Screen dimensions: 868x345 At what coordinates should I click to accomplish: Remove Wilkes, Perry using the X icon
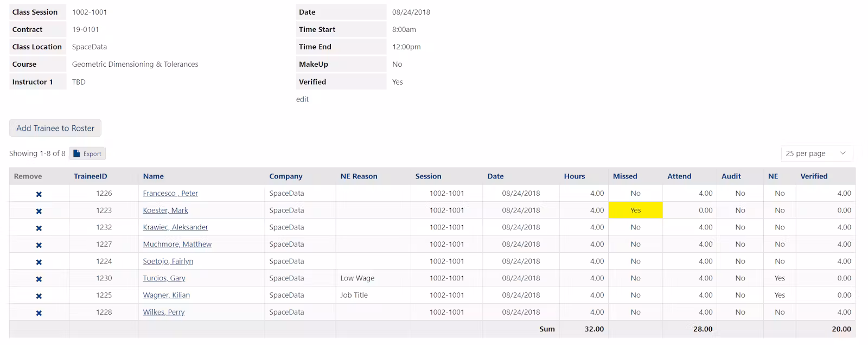point(39,313)
